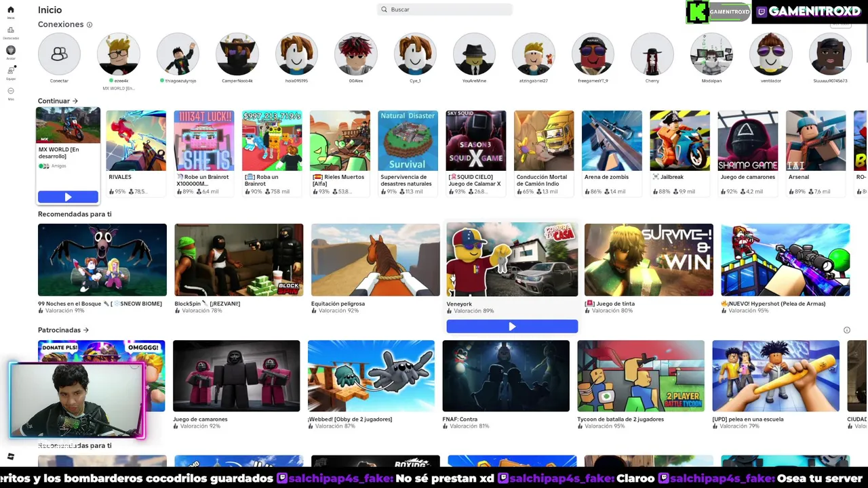Screen dimensions: 868x488
Task: Click the Equitación peligrosa title link
Action: 338,304
